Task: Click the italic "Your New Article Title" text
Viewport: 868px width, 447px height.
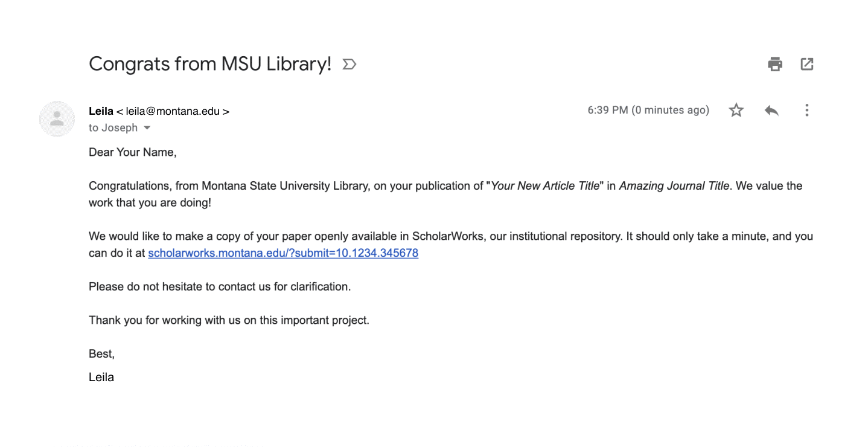Action: (x=545, y=186)
